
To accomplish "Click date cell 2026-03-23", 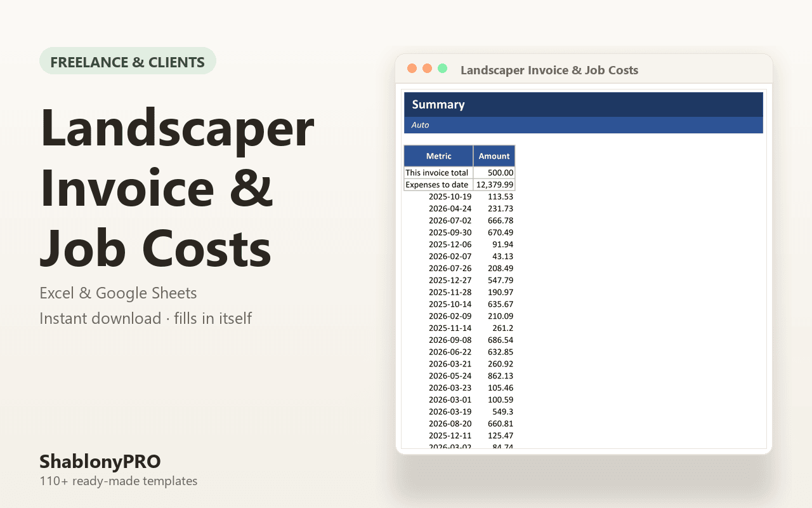I will click(450, 388).
